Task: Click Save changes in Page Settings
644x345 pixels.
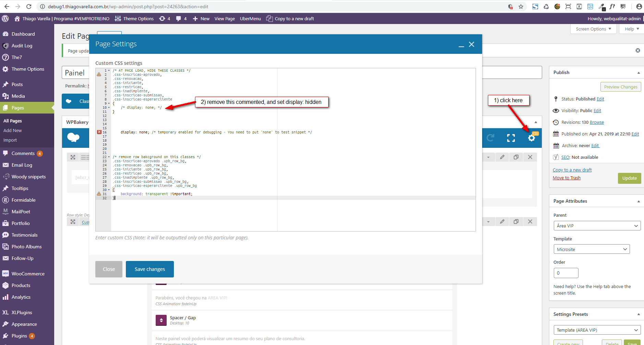Action: coord(150,269)
